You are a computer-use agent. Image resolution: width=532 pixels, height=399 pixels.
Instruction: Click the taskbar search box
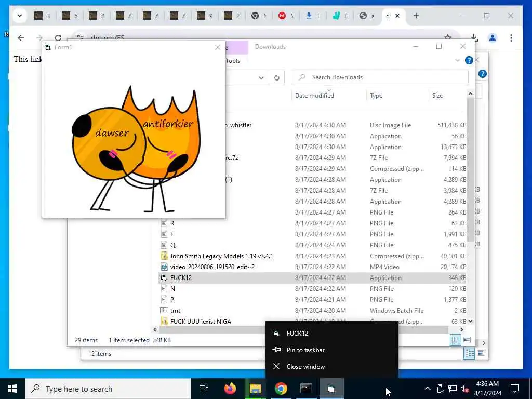click(x=108, y=389)
